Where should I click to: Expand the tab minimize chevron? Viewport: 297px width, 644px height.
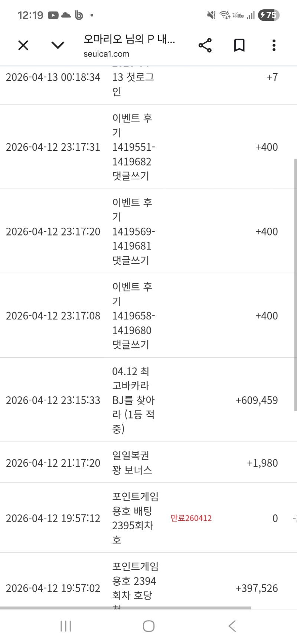(58, 45)
